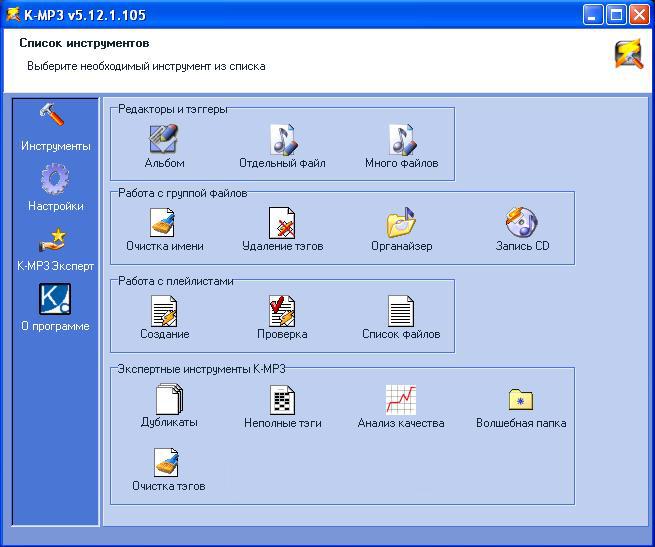Viewport: 655px width, 547px height.
Task: Open the Органайзер folder icon
Action: click(x=401, y=222)
